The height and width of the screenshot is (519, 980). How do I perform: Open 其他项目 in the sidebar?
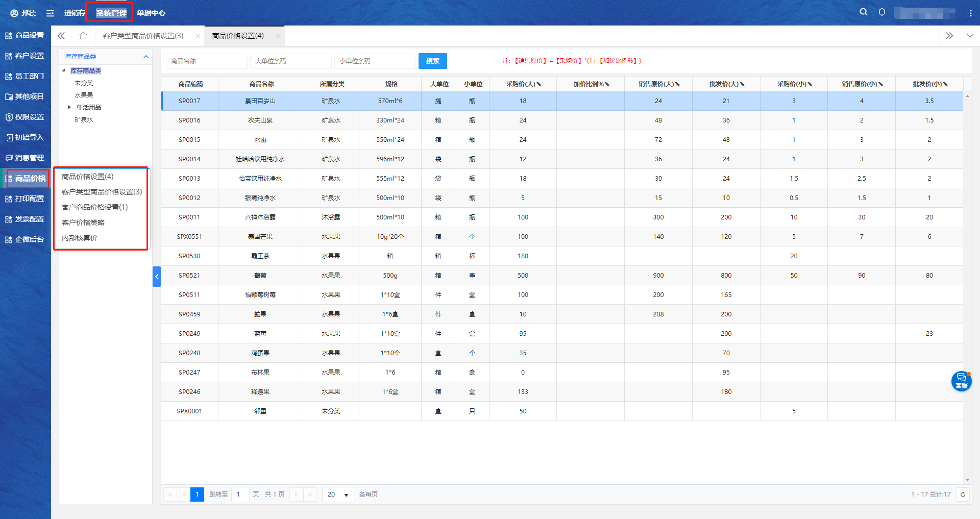click(25, 97)
